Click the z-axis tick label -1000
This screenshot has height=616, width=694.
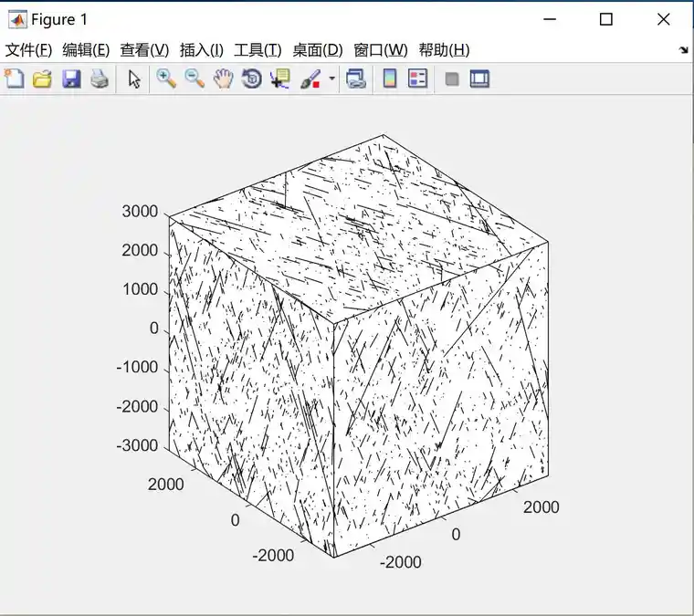tap(137, 367)
